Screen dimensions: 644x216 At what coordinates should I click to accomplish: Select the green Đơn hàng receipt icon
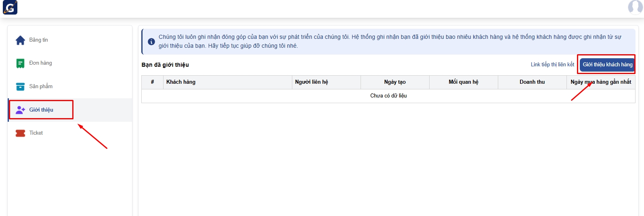(x=20, y=64)
